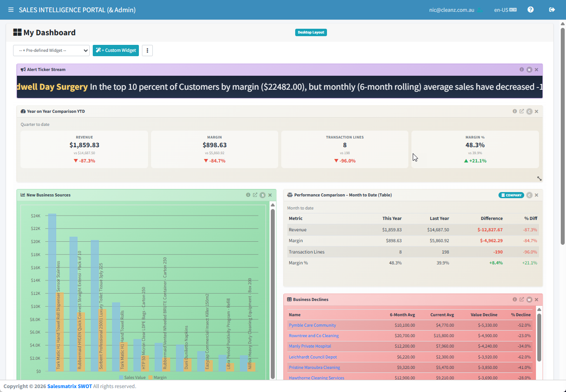Show info for Alert Ticker Stream widget
Image resolution: width=566 pixels, height=392 pixels.
[522, 70]
